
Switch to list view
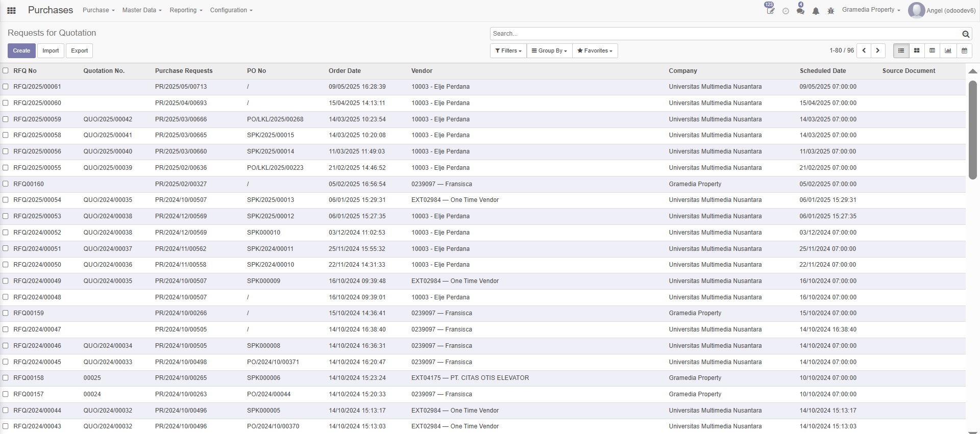(x=901, y=50)
